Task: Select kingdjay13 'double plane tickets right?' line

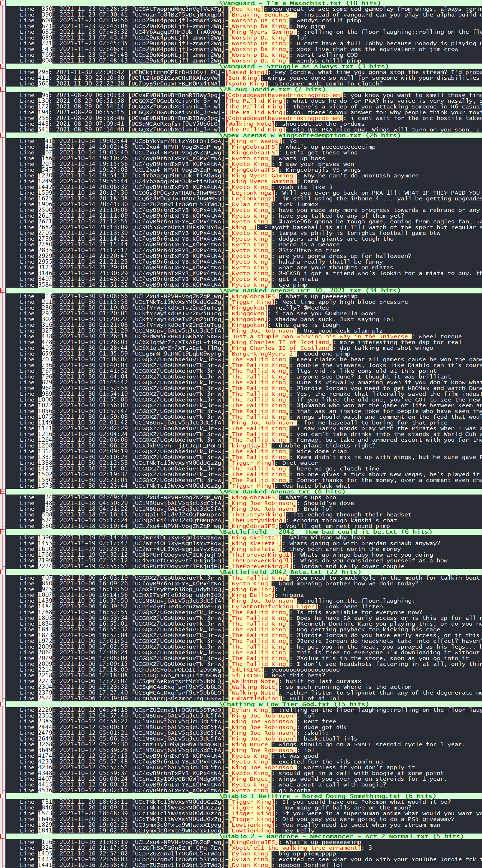Action: [244, 446]
